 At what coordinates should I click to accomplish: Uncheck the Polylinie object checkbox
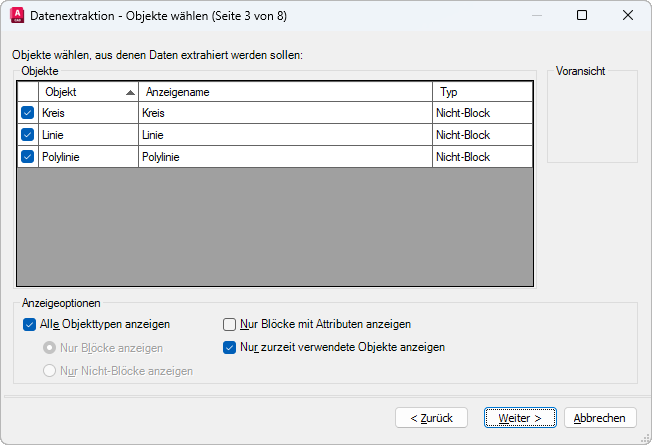pyautogui.click(x=27, y=157)
